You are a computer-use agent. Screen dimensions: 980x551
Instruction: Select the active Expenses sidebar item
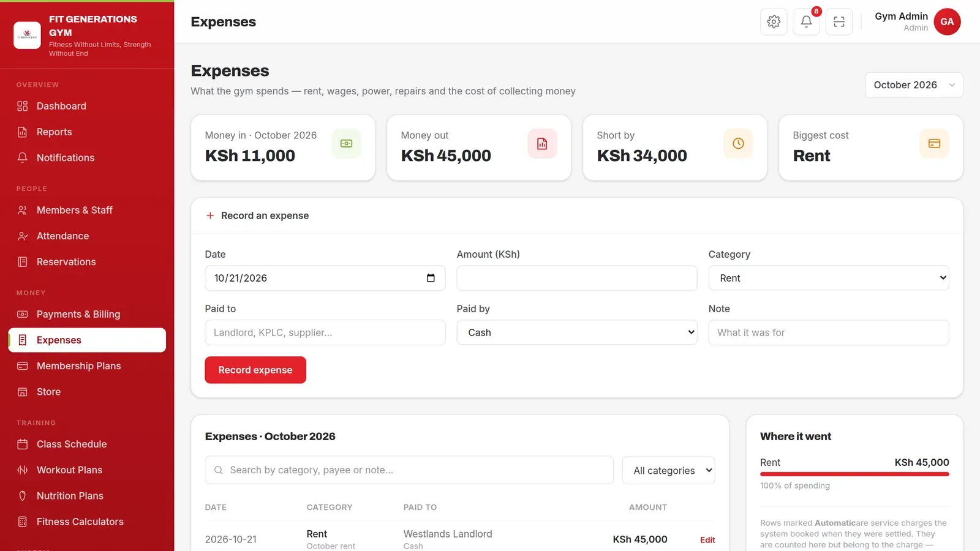point(87,340)
